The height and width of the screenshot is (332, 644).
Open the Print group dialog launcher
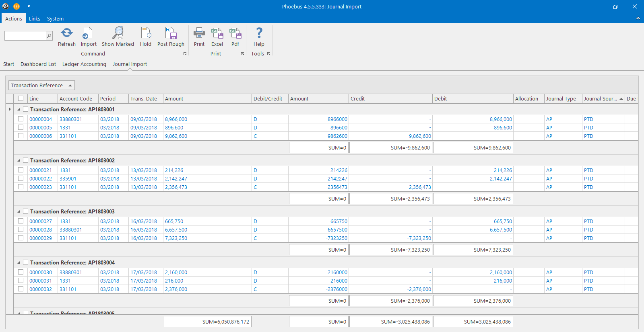(242, 54)
